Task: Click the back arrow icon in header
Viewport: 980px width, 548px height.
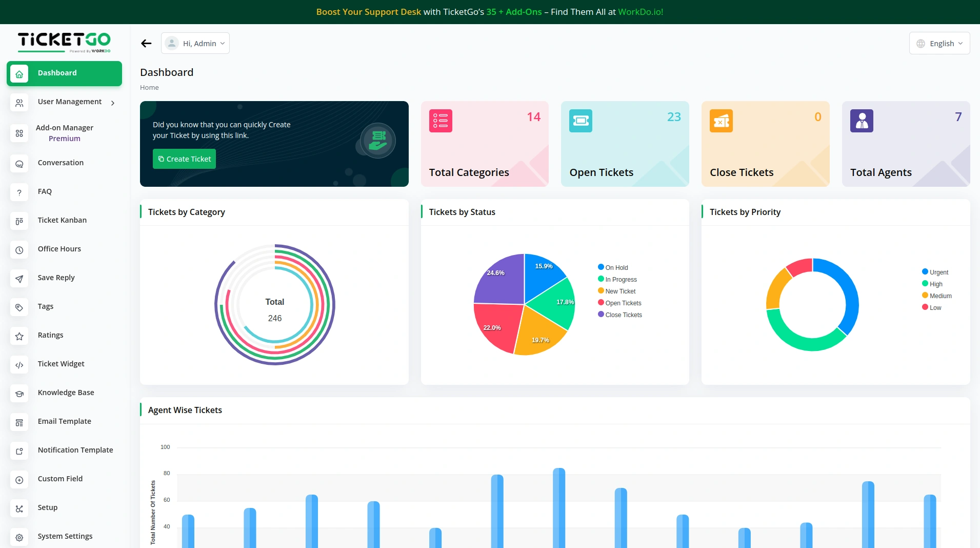Action: (x=146, y=44)
